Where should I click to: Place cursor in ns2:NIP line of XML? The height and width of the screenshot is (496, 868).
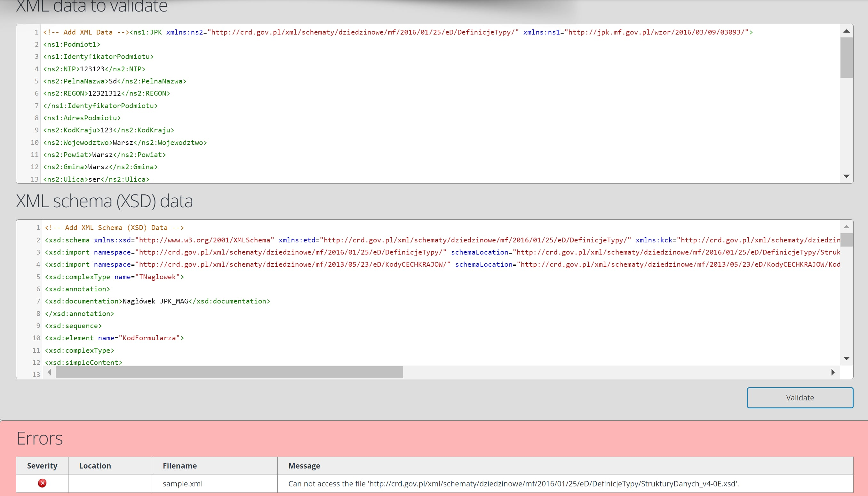[94, 69]
